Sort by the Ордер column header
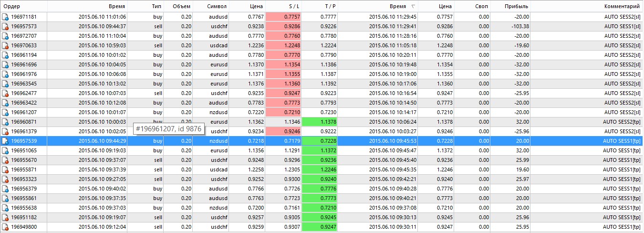Image resolution: width=644 pixels, height=233 pixels. tap(23, 6)
